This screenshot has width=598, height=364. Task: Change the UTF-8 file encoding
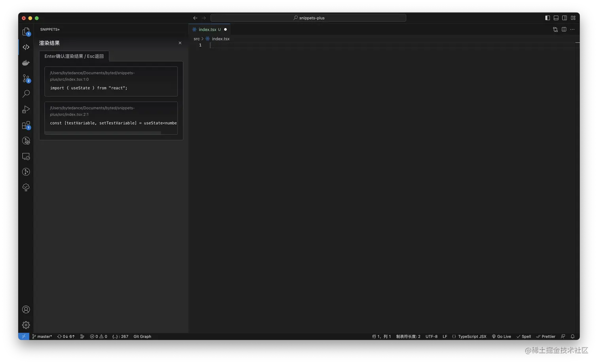pos(431,336)
